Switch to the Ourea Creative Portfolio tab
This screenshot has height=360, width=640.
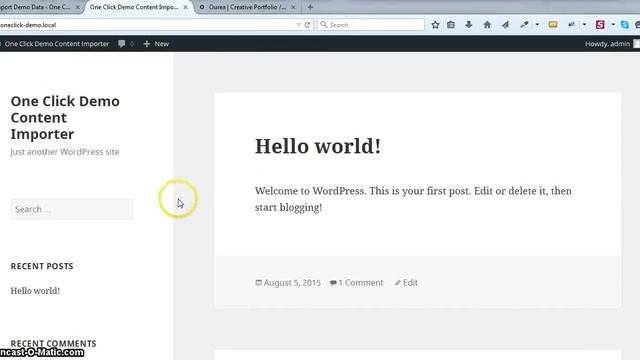pos(247,7)
